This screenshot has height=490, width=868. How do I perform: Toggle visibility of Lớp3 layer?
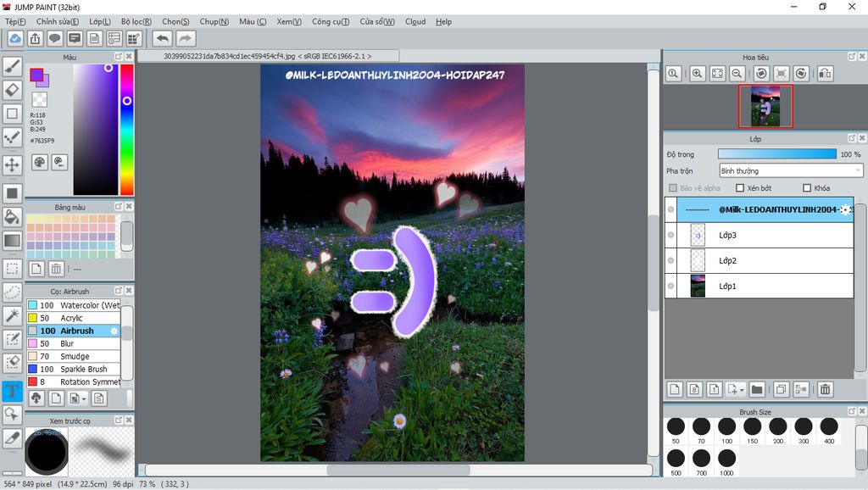[671, 235]
